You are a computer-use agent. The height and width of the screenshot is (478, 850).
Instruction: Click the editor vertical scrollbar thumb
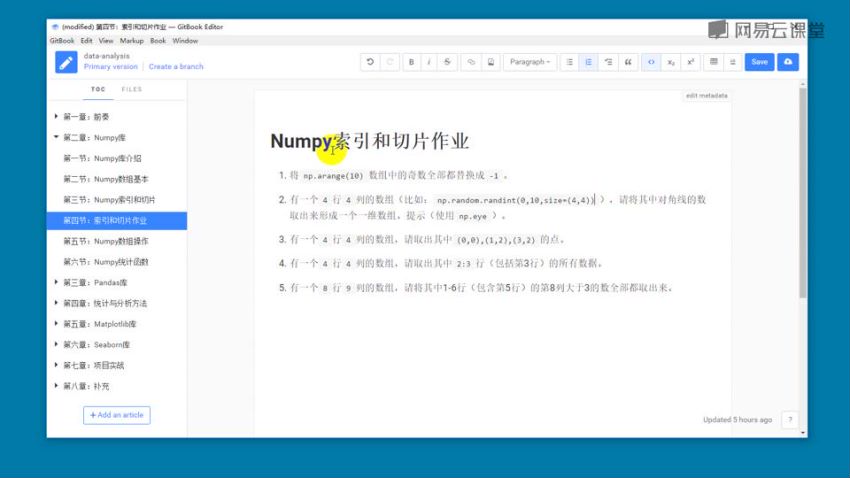pyautogui.click(x=803, y=192)
